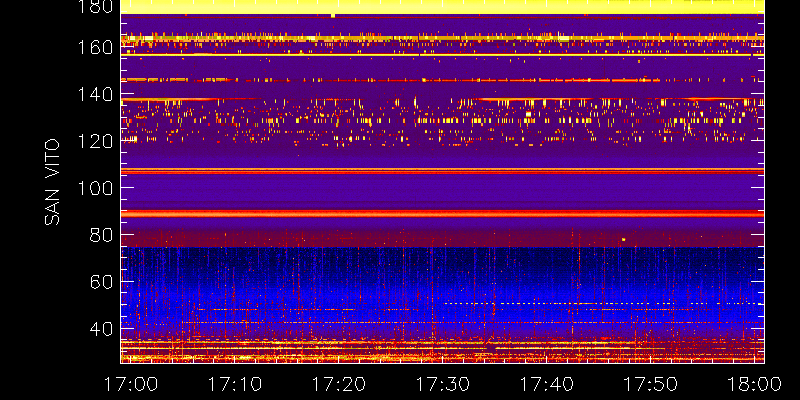Click the 40 frequency label
Image resolution: width=800 pixels, height=400 pixels.
click(103, 328)
